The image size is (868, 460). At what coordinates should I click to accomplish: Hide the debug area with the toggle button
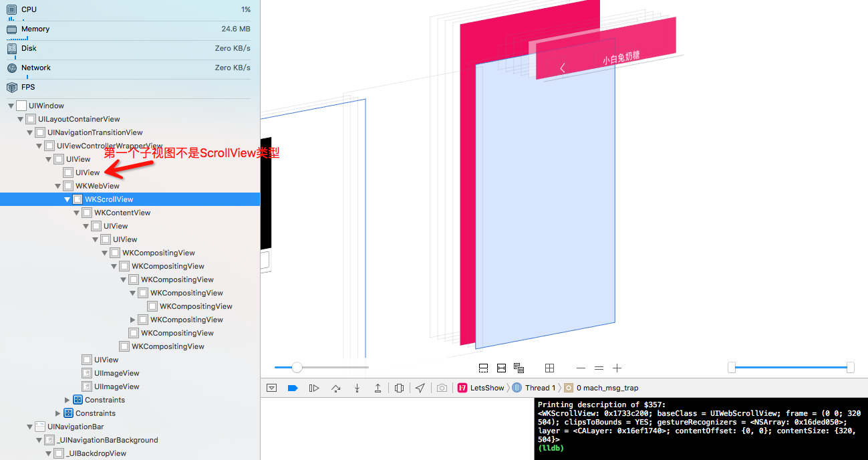(272, 388)
